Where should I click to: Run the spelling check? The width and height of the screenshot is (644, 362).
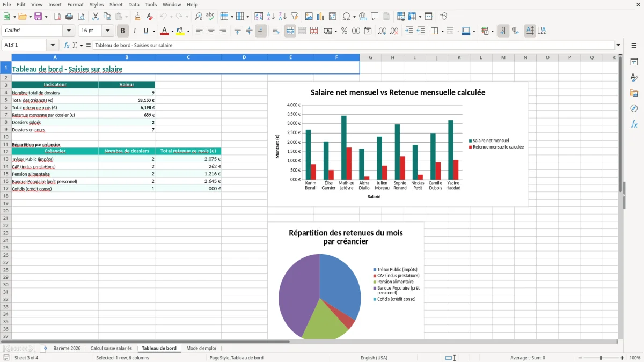pyautogui.click(x=210, y=17)
